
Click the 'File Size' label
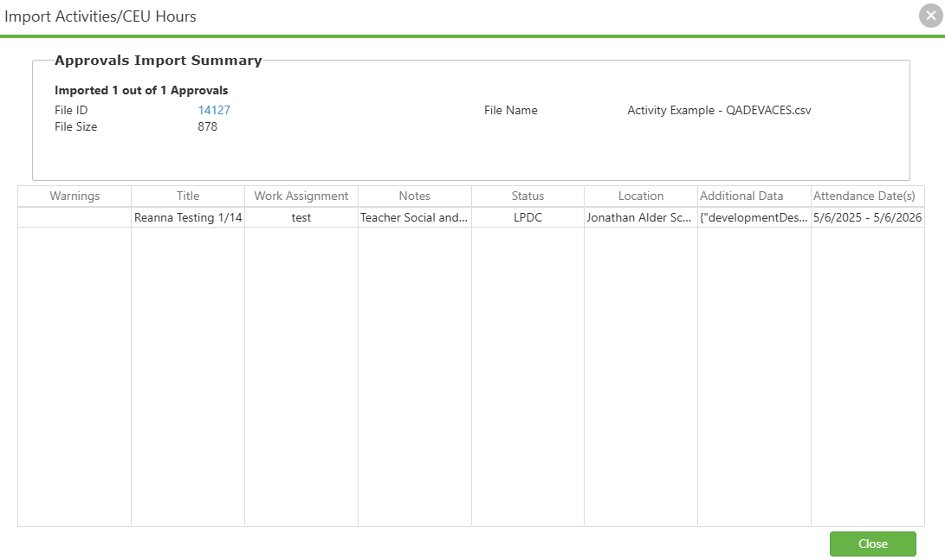point(75,126)
